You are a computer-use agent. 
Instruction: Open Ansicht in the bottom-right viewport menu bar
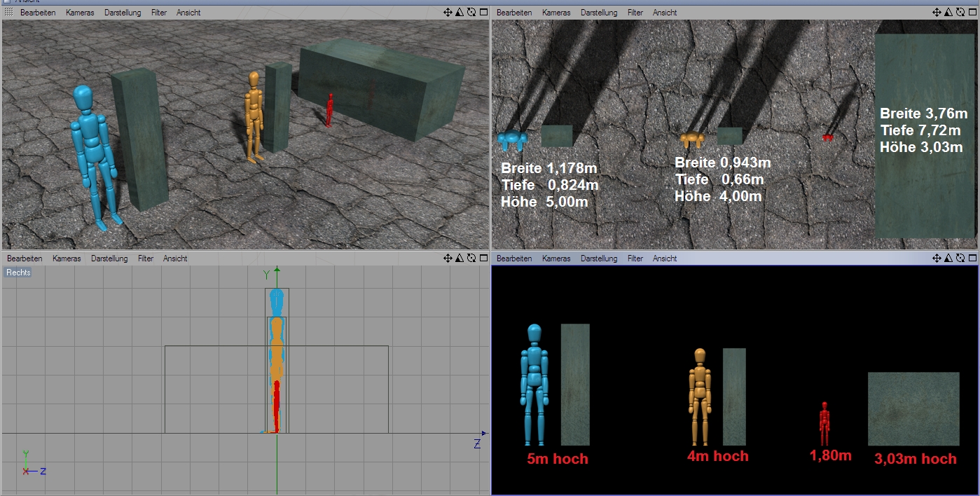[665, 259]
